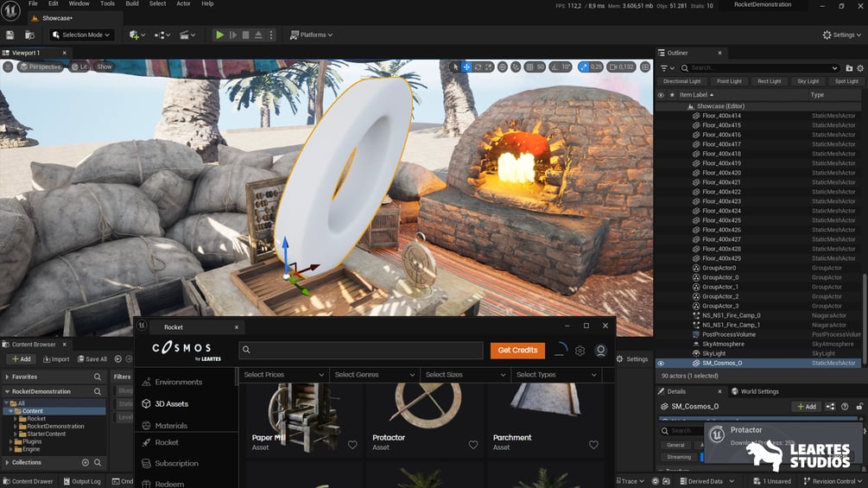
Task: Click the Outliner search field
Action: [x=761, y=68]
